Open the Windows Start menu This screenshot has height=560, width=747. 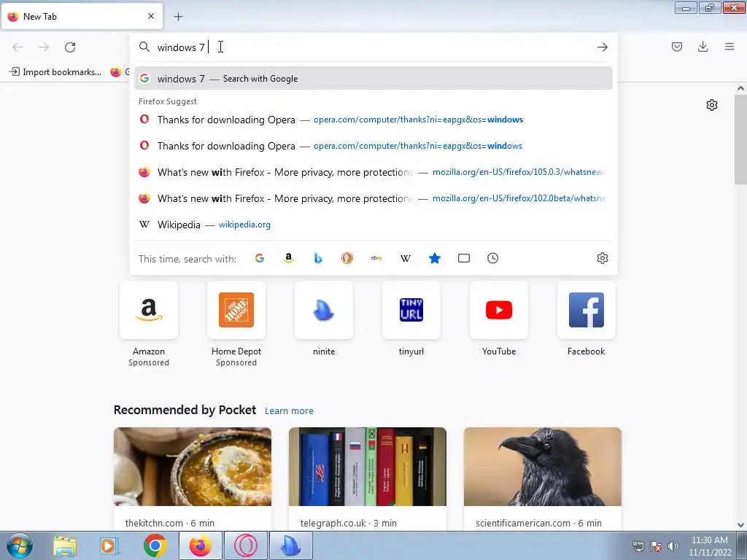tap(20, 545)
